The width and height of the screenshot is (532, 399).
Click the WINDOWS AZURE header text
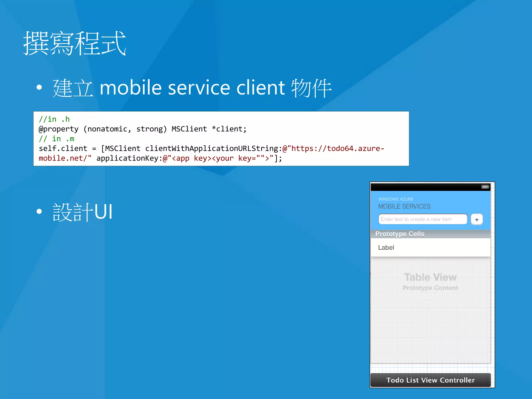[396, 199]
